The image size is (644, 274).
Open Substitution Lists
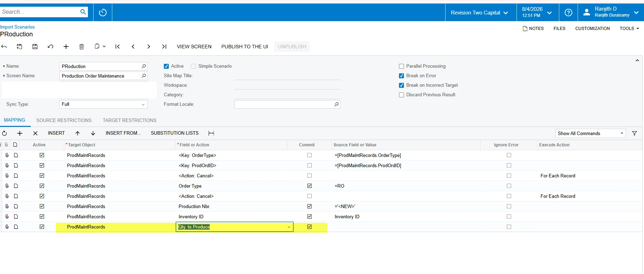(x=175, y=133)
